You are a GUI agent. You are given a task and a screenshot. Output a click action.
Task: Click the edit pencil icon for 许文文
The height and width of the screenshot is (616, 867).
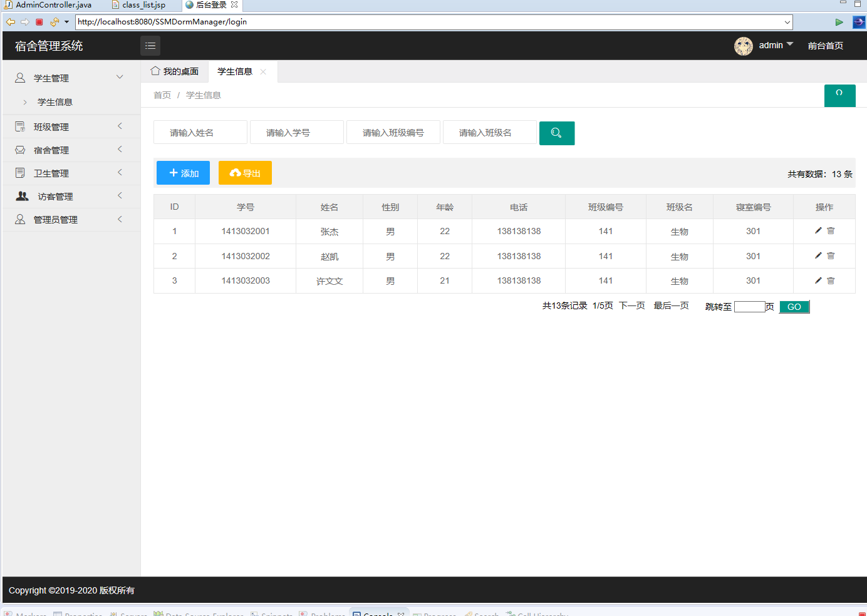818,280
